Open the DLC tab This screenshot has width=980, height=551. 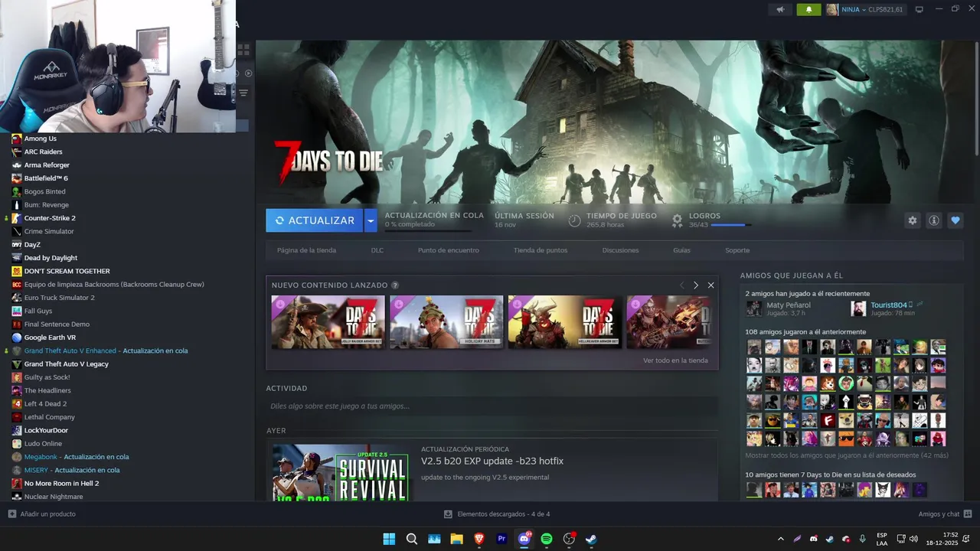tap(377, 250)
